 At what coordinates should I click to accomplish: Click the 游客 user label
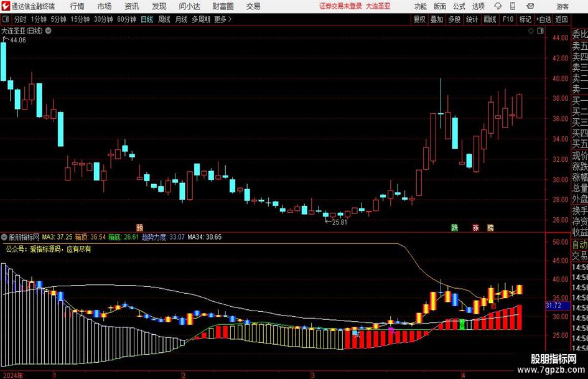point(562,6)
